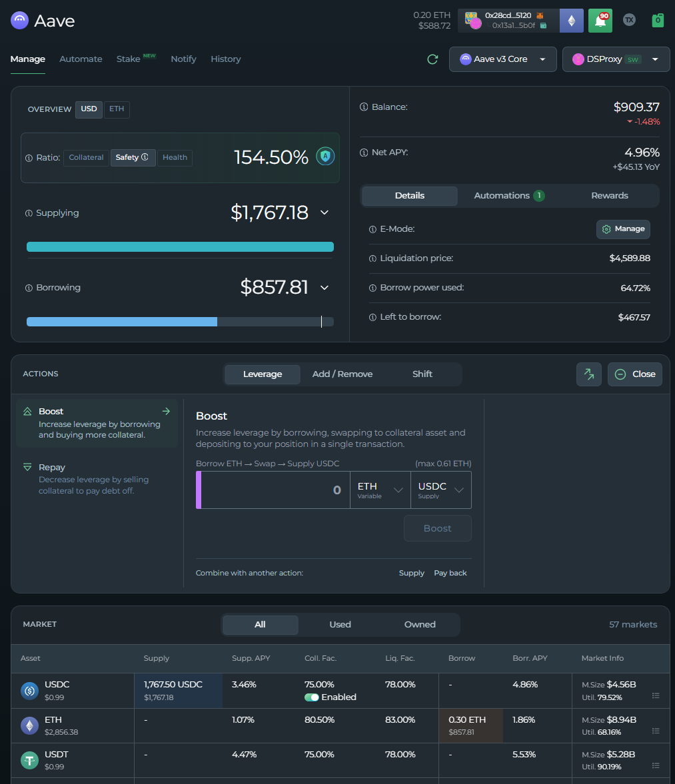Expand the Supplying section chevron
Image resolution: width=675 pixels, height=784 pixels.
point(325,212)
